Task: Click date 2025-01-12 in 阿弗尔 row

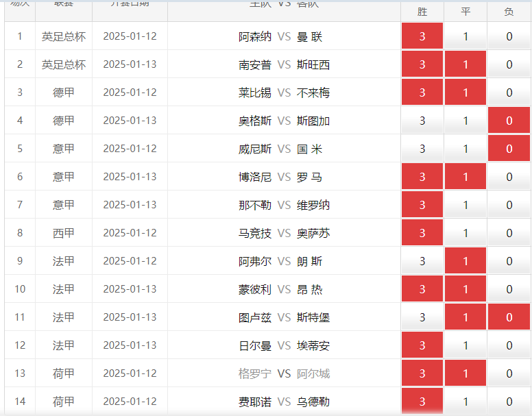Action: tap(130, 261)
